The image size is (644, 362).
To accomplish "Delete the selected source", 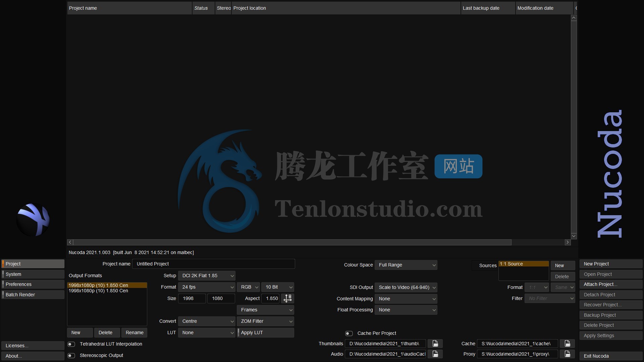I will pos(563,277).
